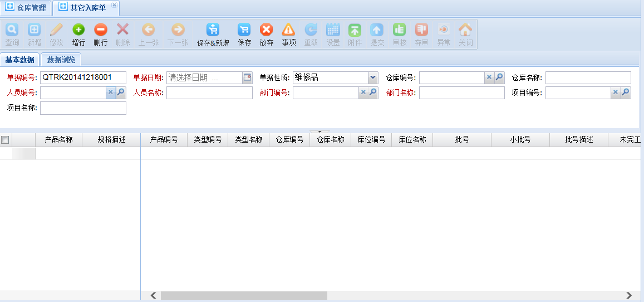644x302 pixels.
Task: Click the 删行 (delete row) toolbar icon
Action: pyautogui.click(x=101, y=30)
